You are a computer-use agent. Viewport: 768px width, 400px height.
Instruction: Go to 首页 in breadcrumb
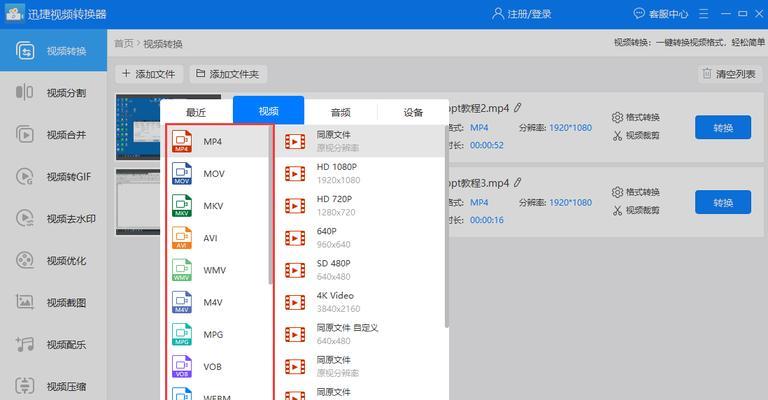pyautogui.click(x=123, y=44)
